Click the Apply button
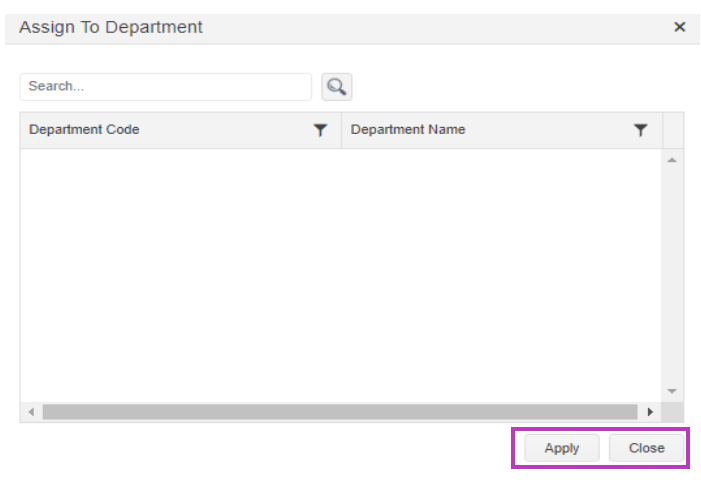701x483 pixels. [562, 448]
